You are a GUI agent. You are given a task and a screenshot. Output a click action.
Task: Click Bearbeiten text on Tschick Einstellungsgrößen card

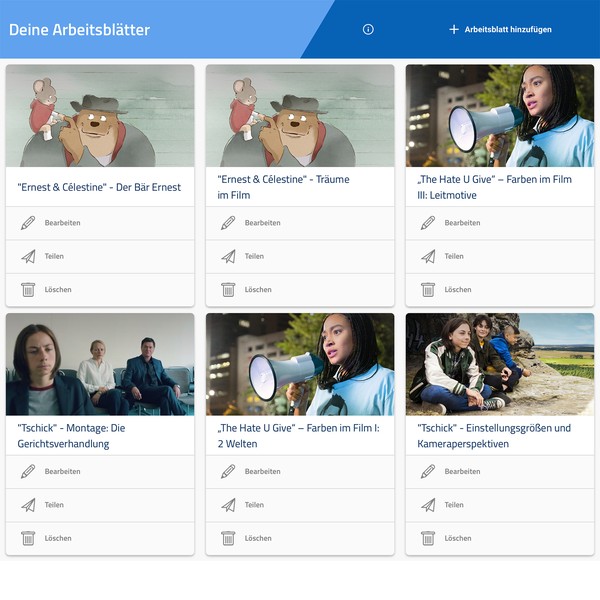coord(462,471)
